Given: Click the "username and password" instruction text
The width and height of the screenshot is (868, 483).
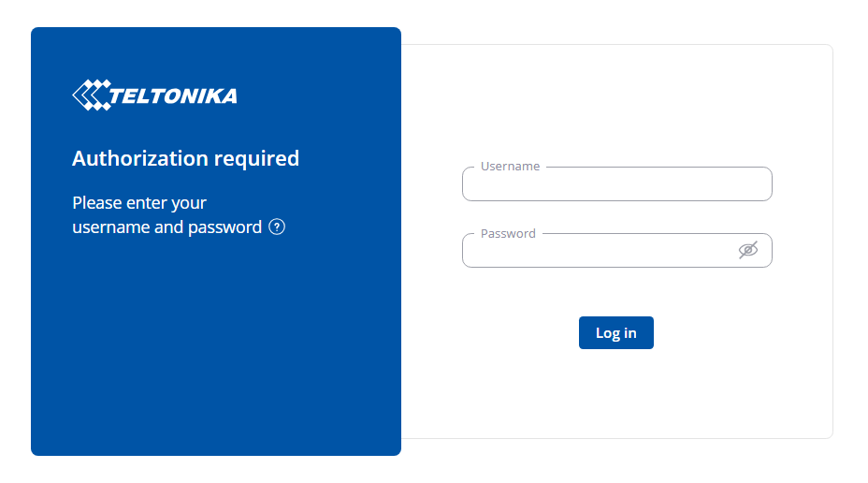Looking at the screenshot, I should click(x=166, y=227).
